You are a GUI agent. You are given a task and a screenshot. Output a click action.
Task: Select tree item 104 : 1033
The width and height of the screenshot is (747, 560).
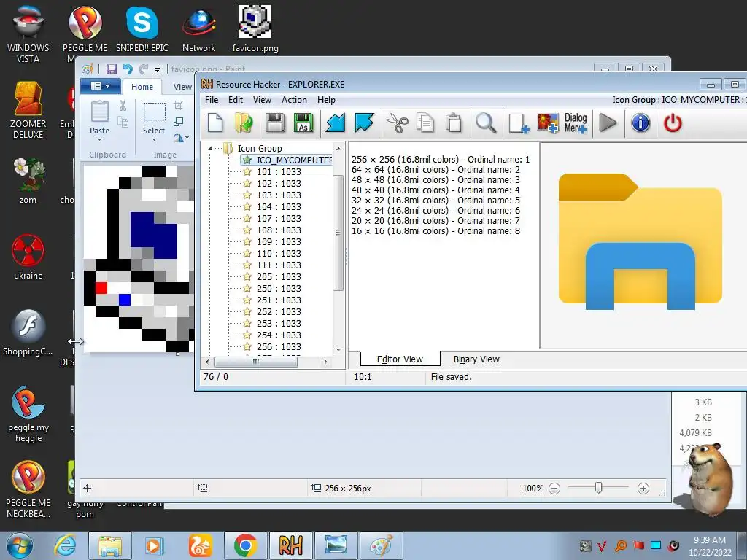(x=279, y=206)
